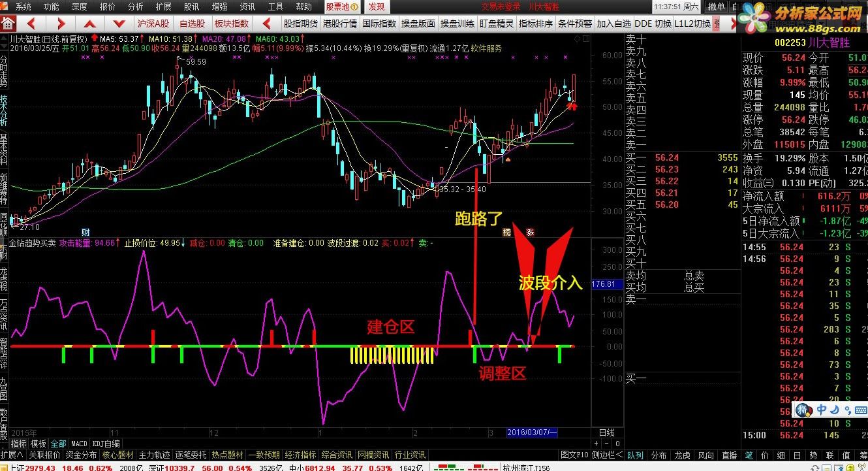Open the 分析 menu
The height and width of the screenshot is (471, 868).
[136, 7]
